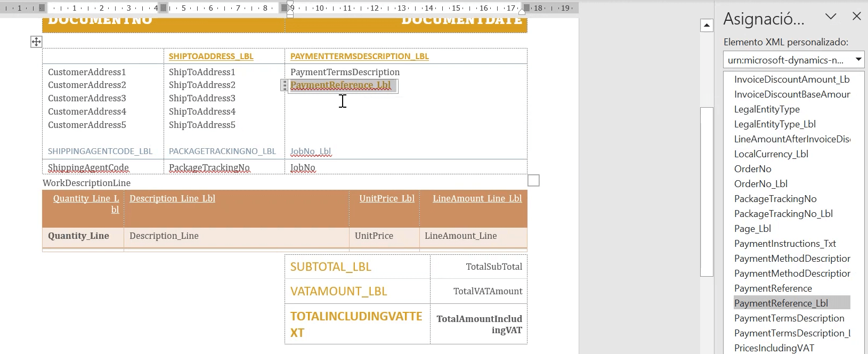Select LegalEntityType in the XML list
The image size is (868, 354).
click(x=766, y=109)
